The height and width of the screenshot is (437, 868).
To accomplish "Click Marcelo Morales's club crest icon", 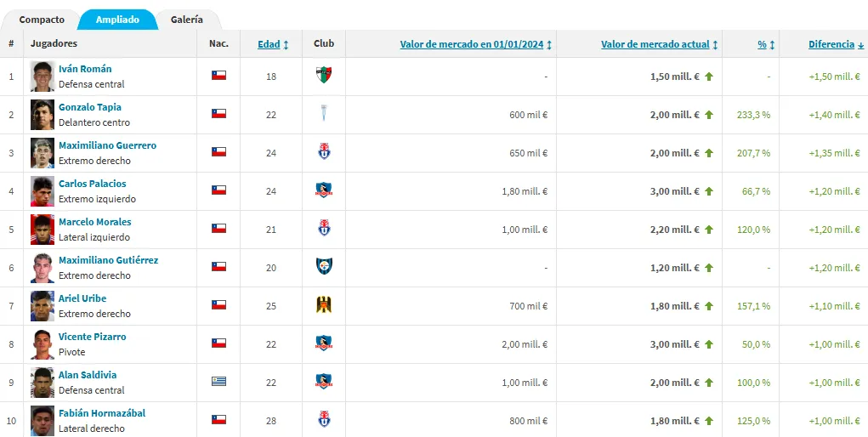I will (323, 229).
